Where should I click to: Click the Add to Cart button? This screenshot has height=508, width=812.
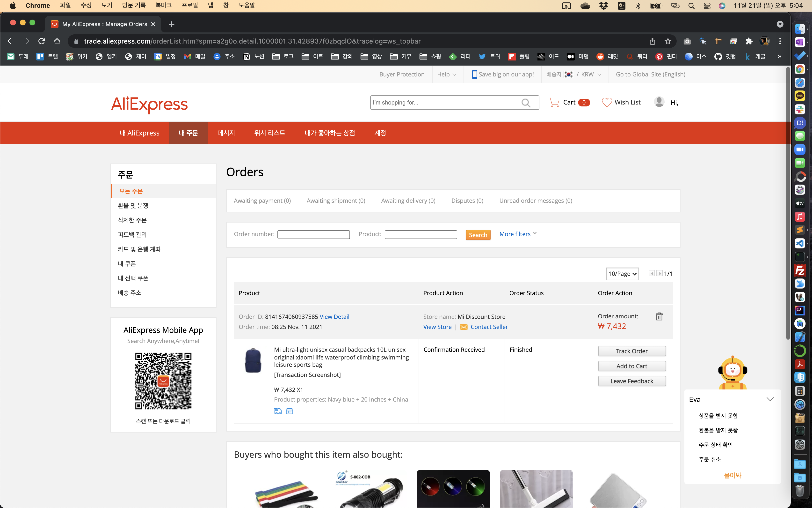tap(632, 366)
